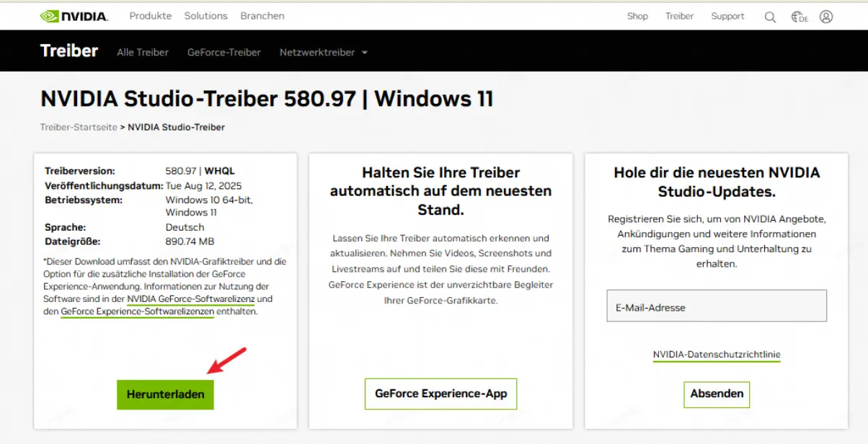Click the NVIDIA Studio-Treiber breadcrumb text
This screenshot has width=868, height=444.
[x=177, y=127]
